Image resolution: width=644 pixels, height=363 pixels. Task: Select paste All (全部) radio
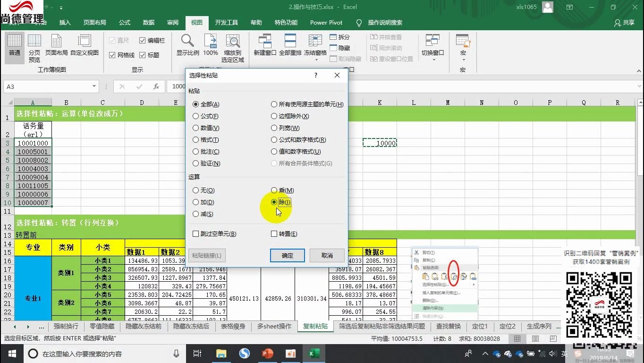tap(206, 104)
